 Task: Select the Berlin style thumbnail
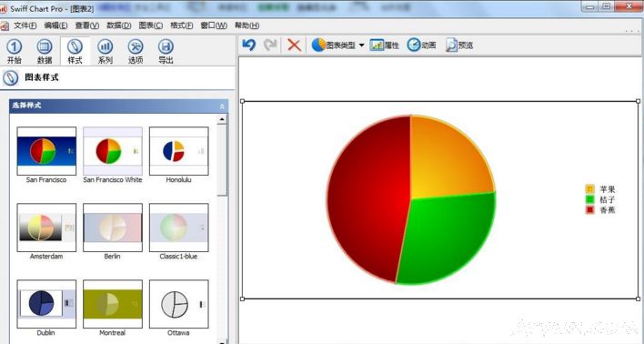point(113,228)
